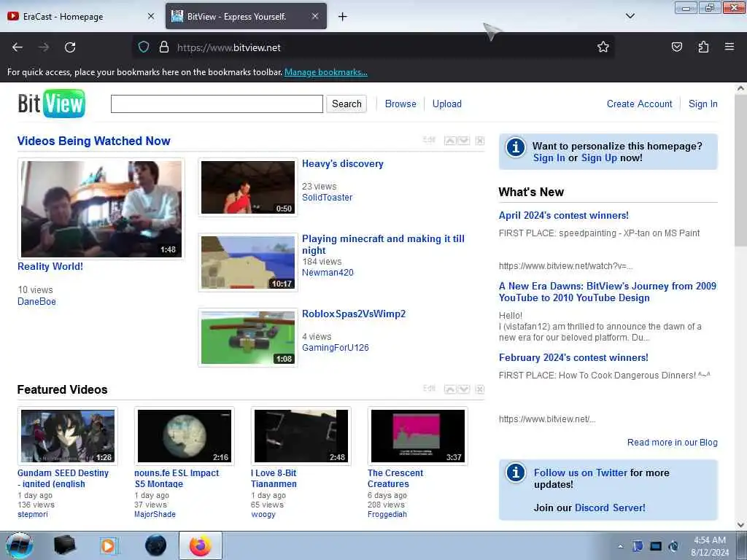
Task: Open the minecraft video thumbnail
Action: pyautogui.click(x=248, y=262)
